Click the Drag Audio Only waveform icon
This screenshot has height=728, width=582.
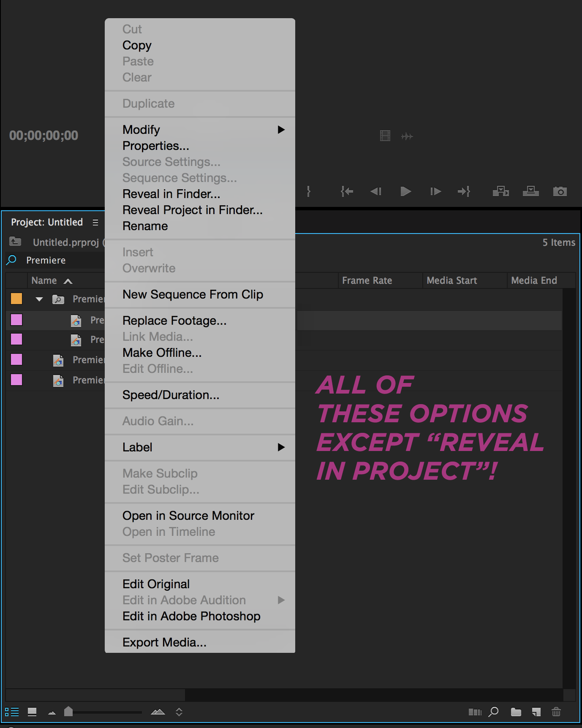(x=407, y=136)
